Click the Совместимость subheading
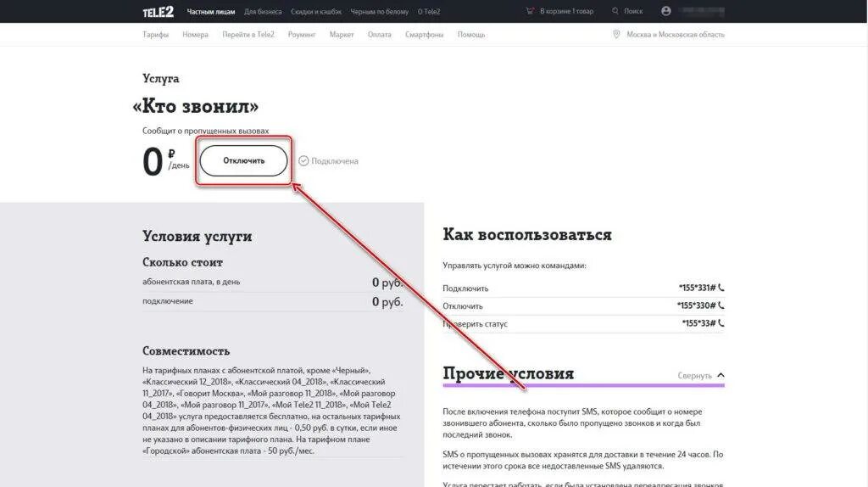This screenshot has height=487, width=868. click(186, 350)
